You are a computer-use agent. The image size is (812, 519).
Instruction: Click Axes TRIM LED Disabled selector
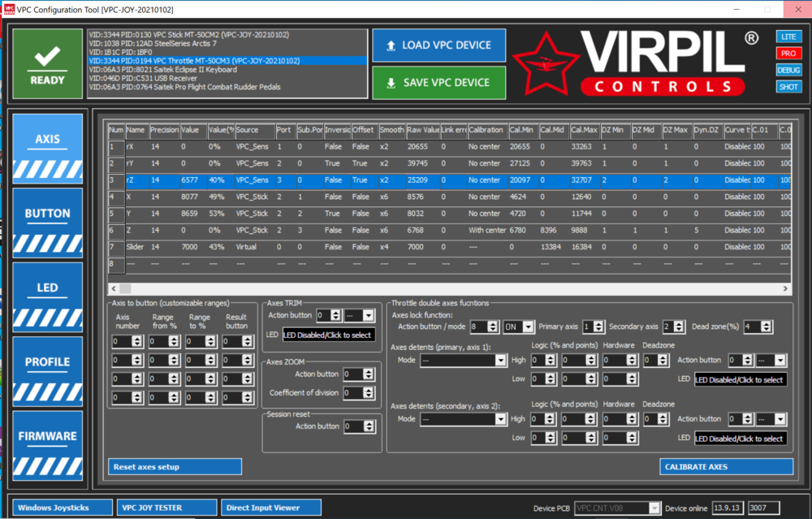[x=329, y=335]
